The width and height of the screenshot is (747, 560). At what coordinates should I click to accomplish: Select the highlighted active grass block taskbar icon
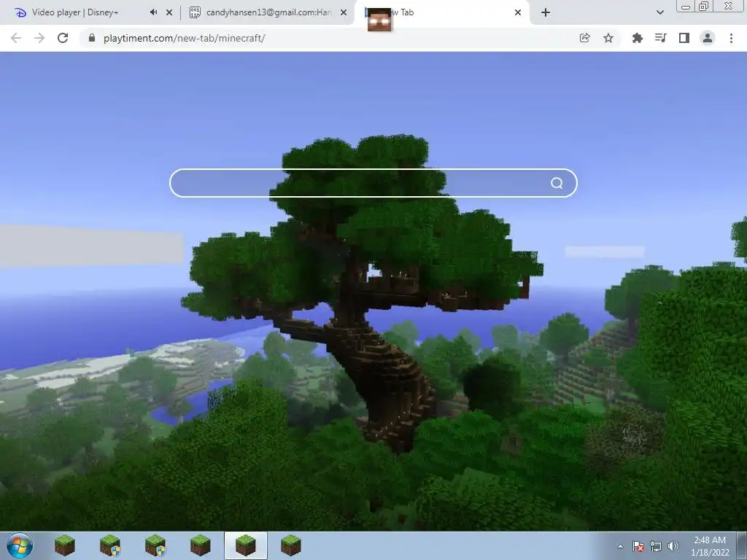tap(246, 545)
